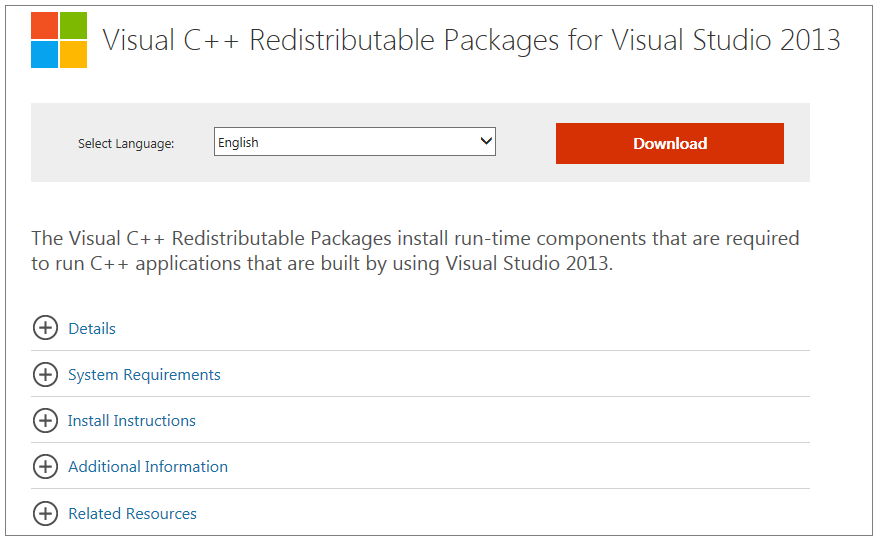876x543 pixels.
Task: Click the plus icon beside System Requirements
Action: point(45,374)
